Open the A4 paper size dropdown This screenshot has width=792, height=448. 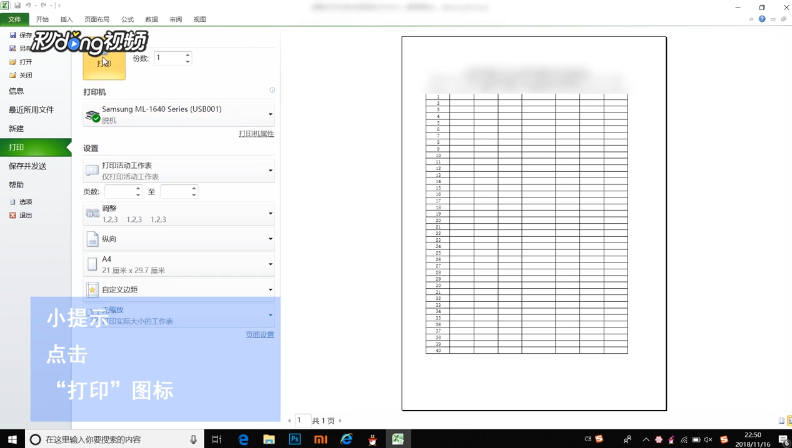click(179, 264)
